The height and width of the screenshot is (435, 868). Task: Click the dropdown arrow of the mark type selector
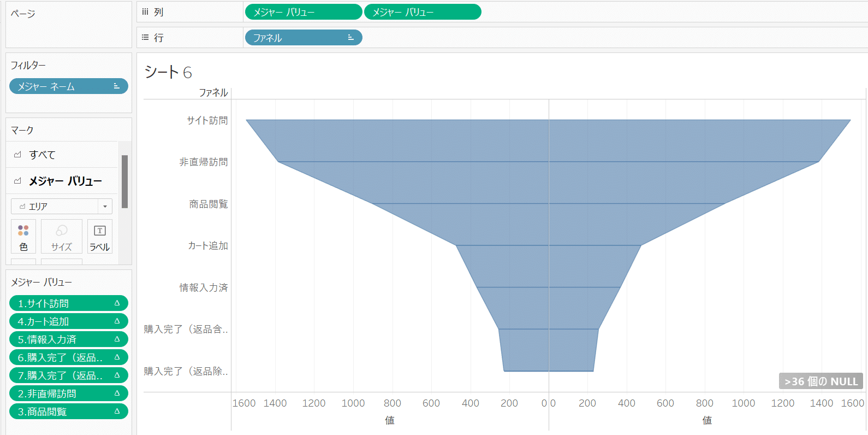(105, 206)
